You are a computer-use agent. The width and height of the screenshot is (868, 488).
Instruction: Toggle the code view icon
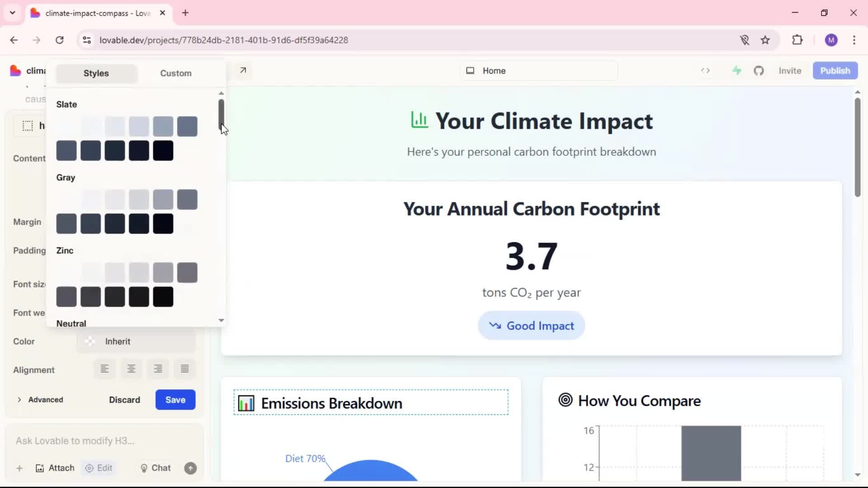point(705,70)
